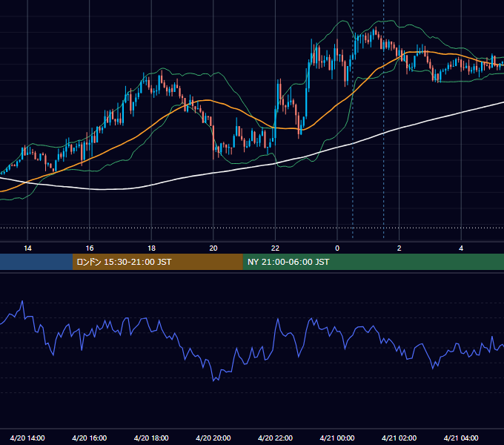This screenshot has height=445, width=504.
Task: Click the 4/21 02:00 date label
Action: [x=399, y=438]
